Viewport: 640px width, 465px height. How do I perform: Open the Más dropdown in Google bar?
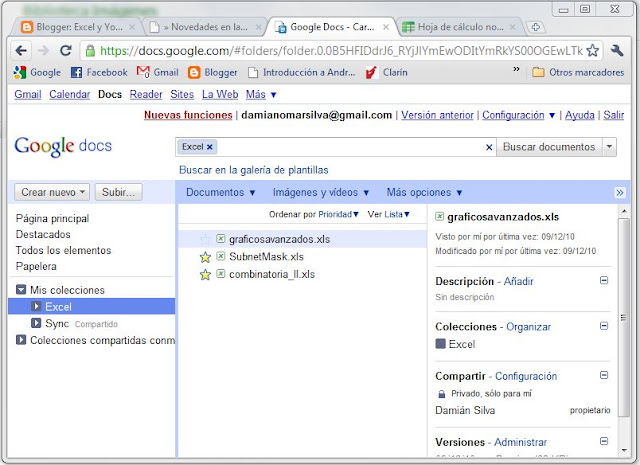(x=261, y=95)
